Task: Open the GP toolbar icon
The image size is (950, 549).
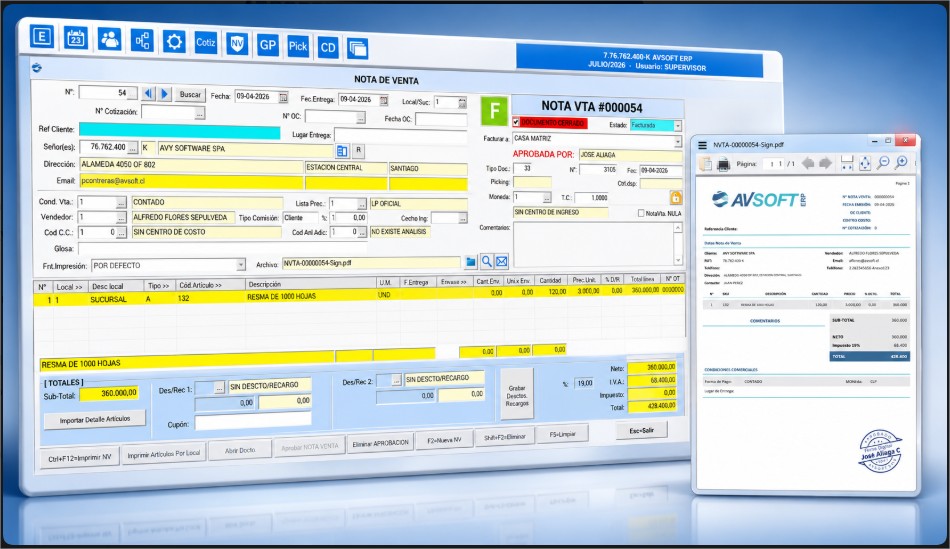Action: (268, 45)
